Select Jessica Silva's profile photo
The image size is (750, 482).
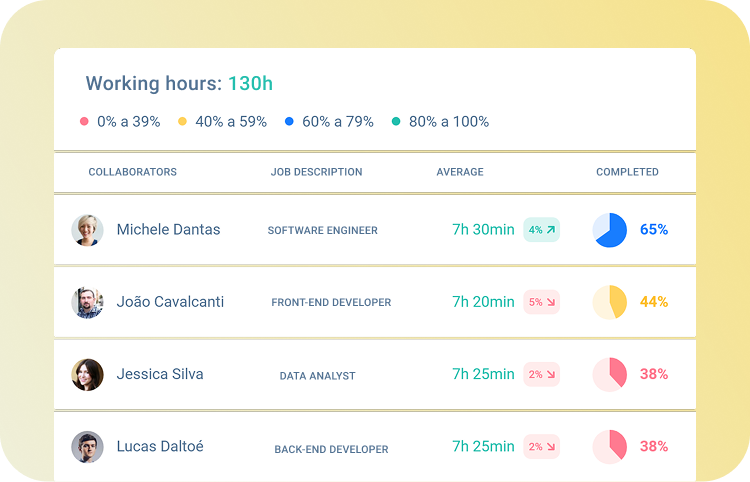tap(88, 375)
